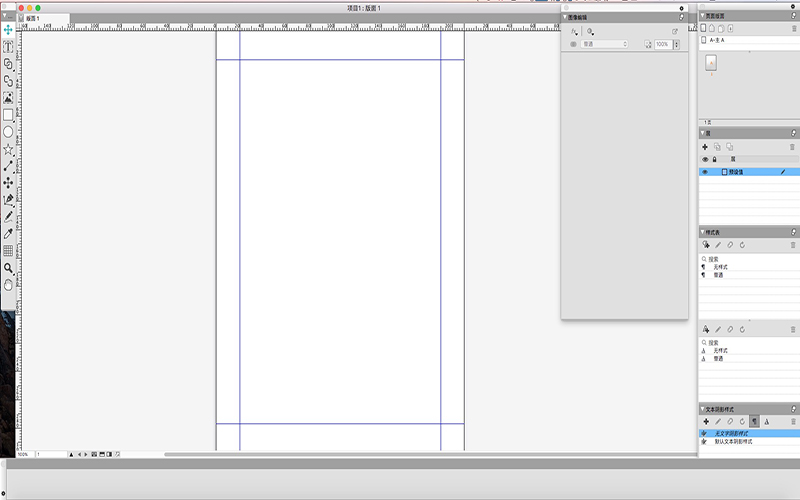This screenshot has height=500, width=800.
Task: Select the Item (move) tool
Action: tap(8, 31)
